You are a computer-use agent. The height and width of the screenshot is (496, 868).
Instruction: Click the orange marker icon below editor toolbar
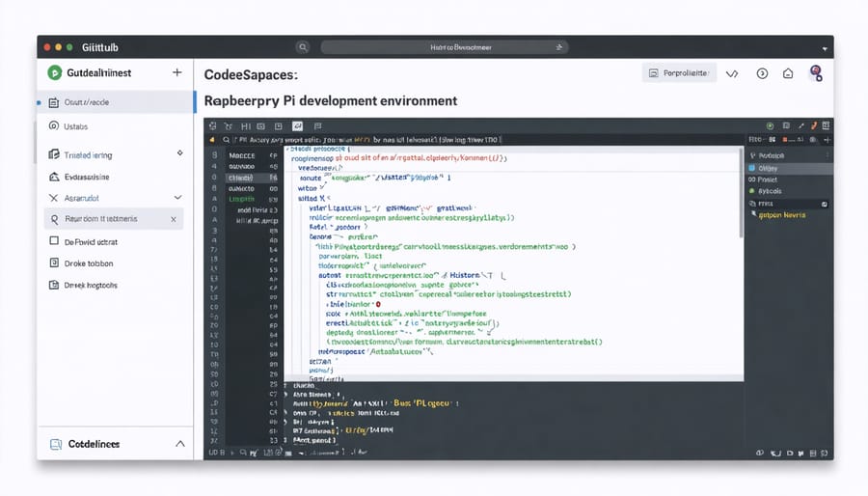tap(212, 140)
